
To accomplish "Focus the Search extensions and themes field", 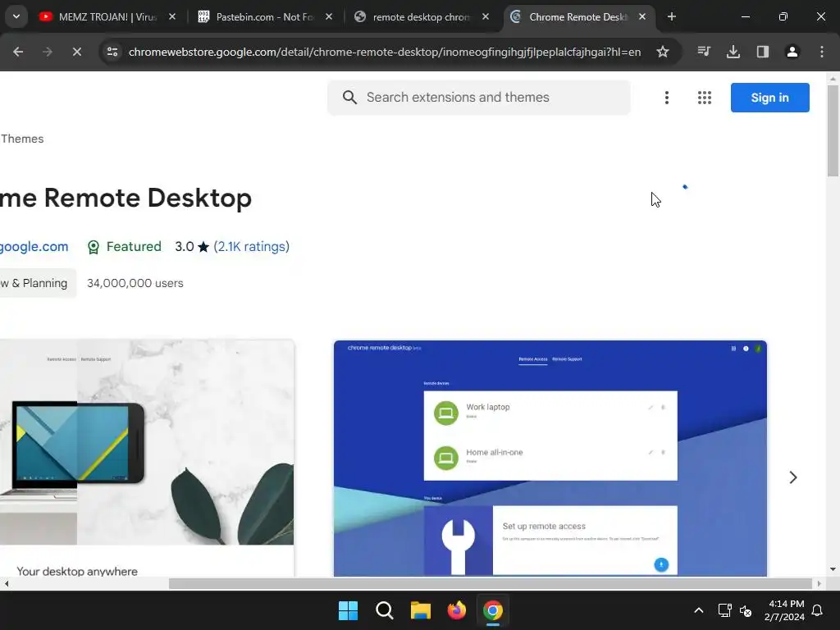I will click(x=479, y=98).
